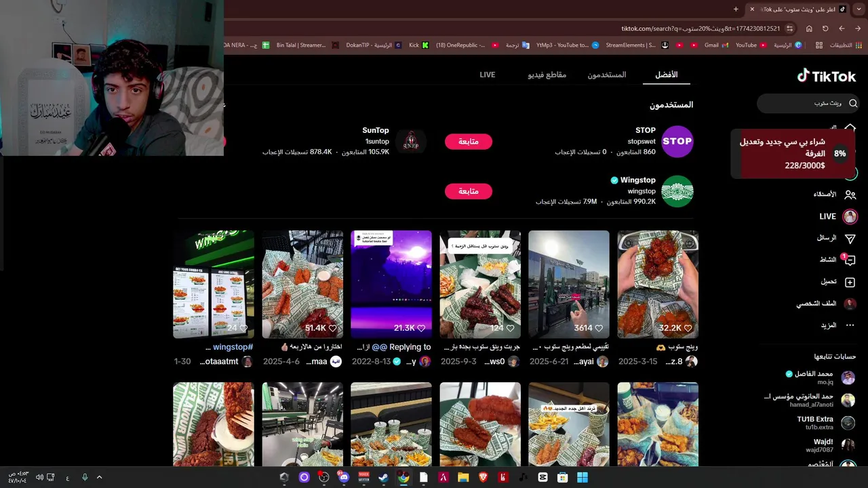The width and height of the screenshot is (868, 488).
Task: Switch to the Users (المستخدمون) tab
Action: (x=607, y=75)
